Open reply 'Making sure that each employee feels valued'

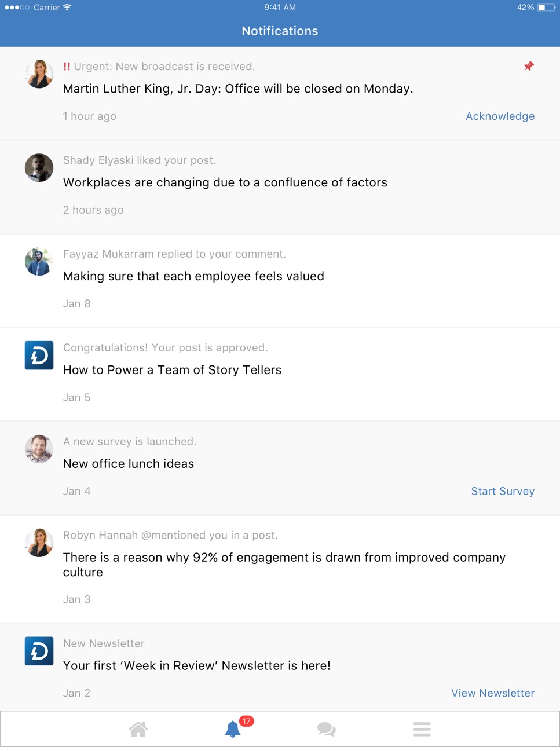pos(193,276)
